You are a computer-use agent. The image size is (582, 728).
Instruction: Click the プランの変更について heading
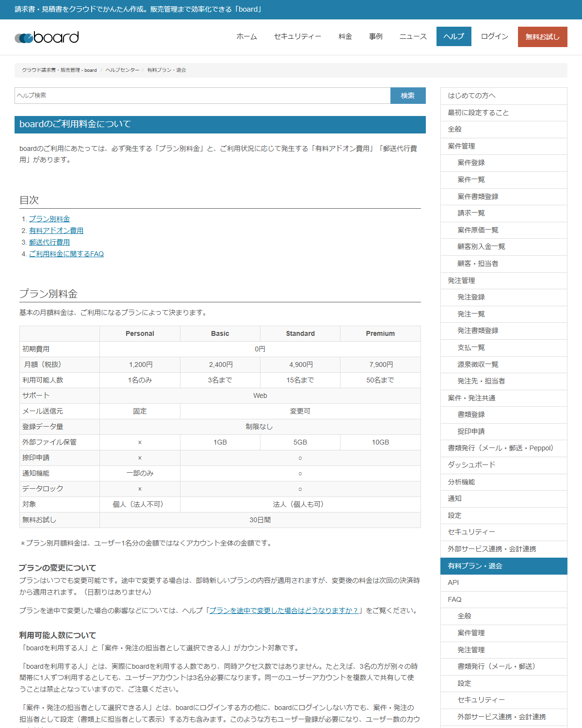pos(58,568)
